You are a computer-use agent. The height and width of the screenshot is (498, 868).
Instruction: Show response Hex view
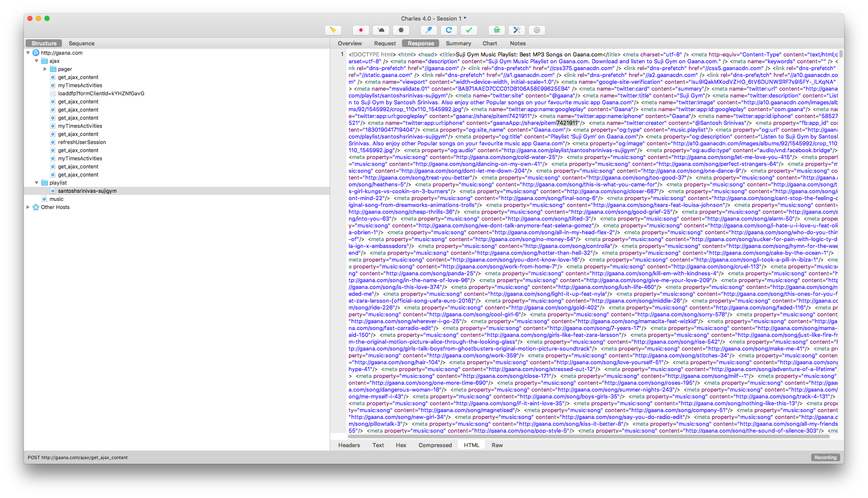[401, 445]
